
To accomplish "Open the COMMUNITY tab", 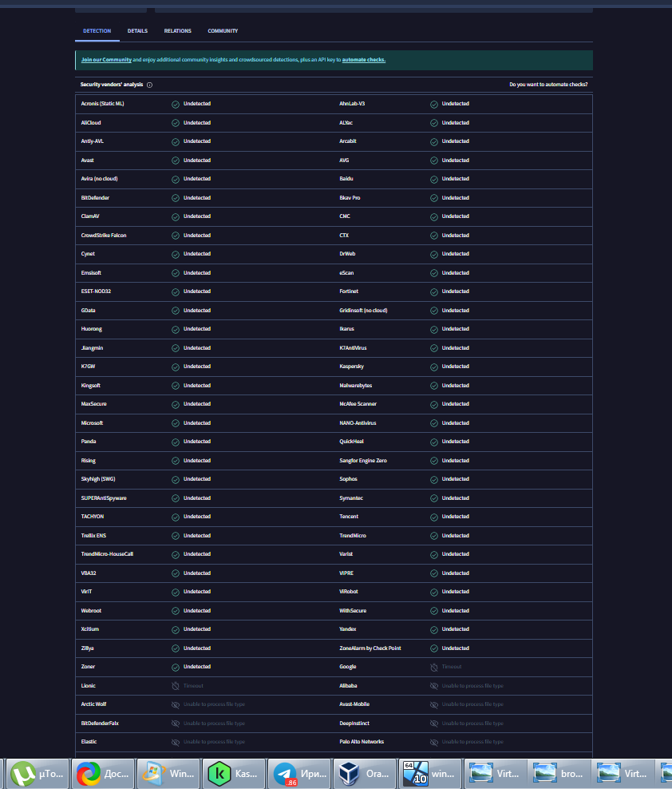I will pyautogui.click(x=223, y=31).
